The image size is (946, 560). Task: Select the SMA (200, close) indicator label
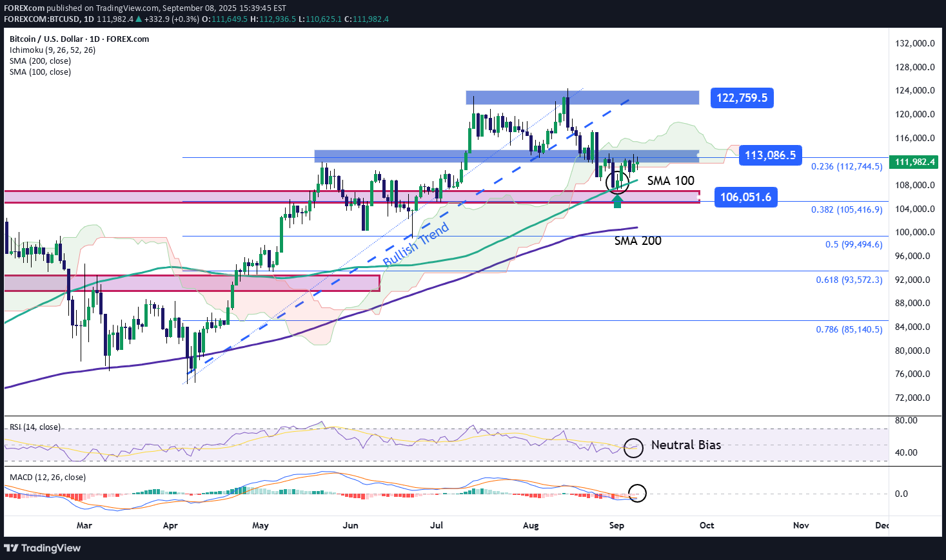tap(40, 61)
